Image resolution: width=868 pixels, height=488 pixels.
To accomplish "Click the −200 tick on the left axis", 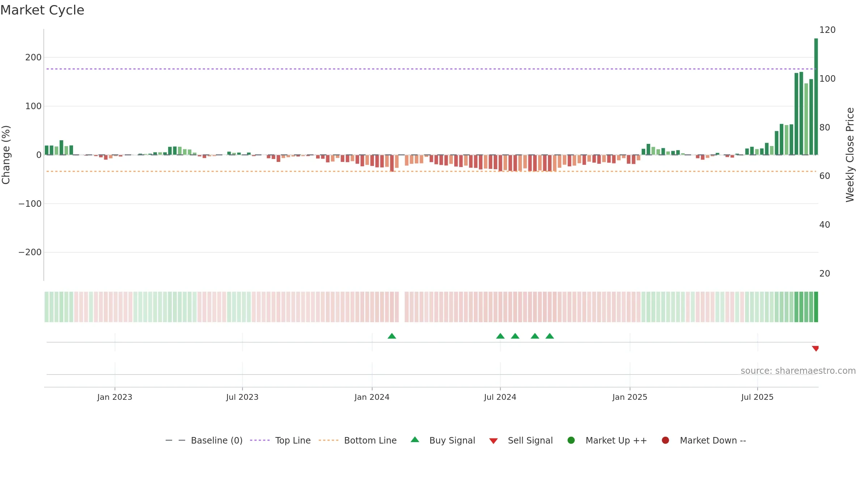I will pyautogui.click(x=30, y=252).
